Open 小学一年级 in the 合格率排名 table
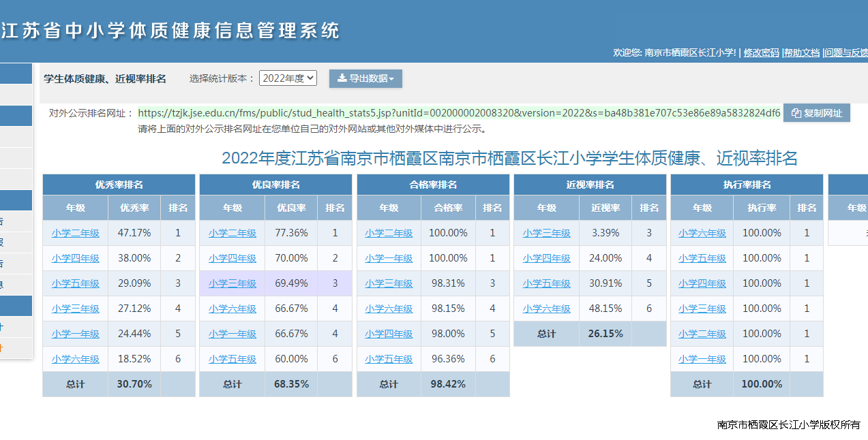The width and height of the screenshot is (868, 440). click(389, 258)
